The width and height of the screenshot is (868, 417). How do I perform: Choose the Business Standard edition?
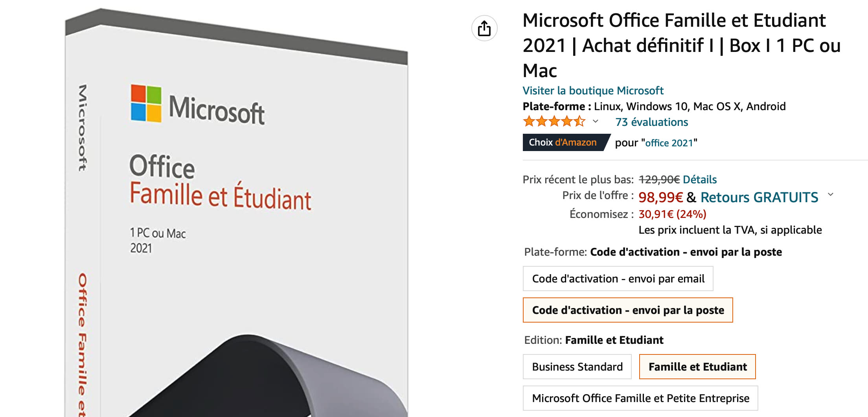click(577, 367)
